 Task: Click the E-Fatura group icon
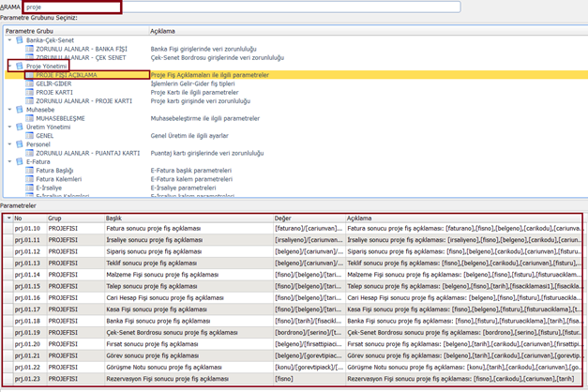pos(20,161)
